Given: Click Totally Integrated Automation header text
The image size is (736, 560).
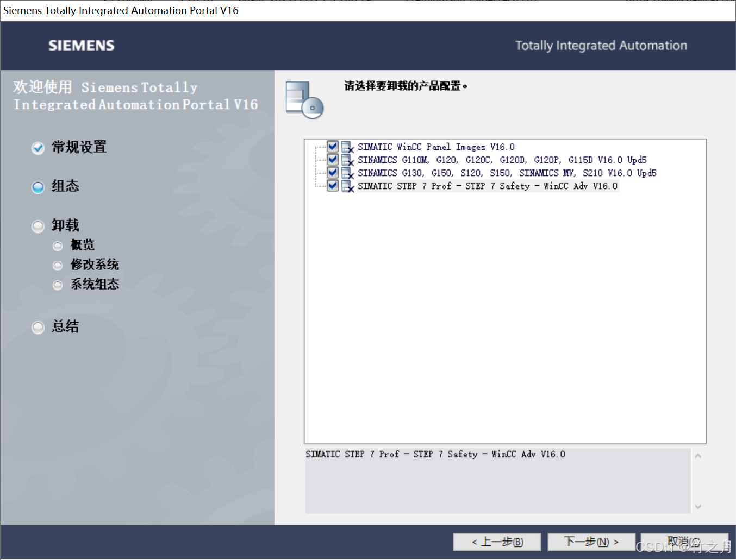Looking at the screenshot, I should pos(601,46).
